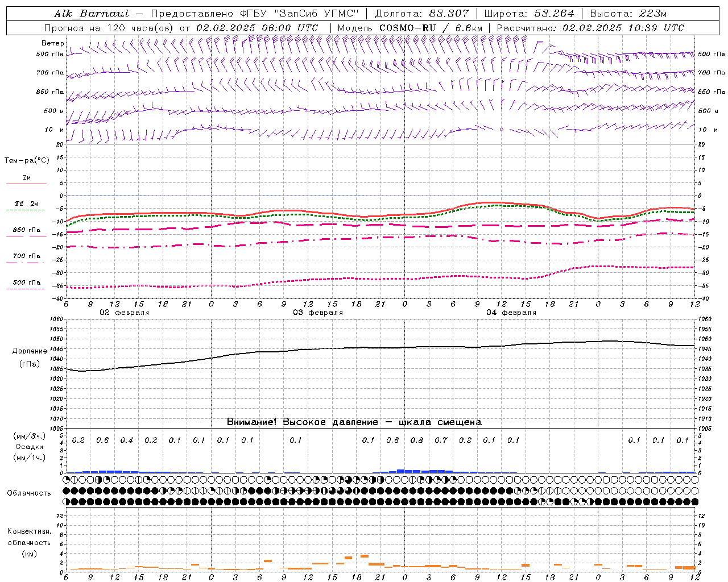Click the Широта: 53.264 value

(x=529, y=14)
